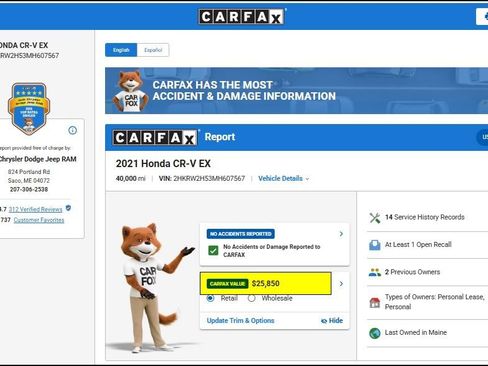This screenshot has height=366, width=488.
Task: Click the Chrysler Dodge Jeep RAM dealer name
Action: (38, 159)
